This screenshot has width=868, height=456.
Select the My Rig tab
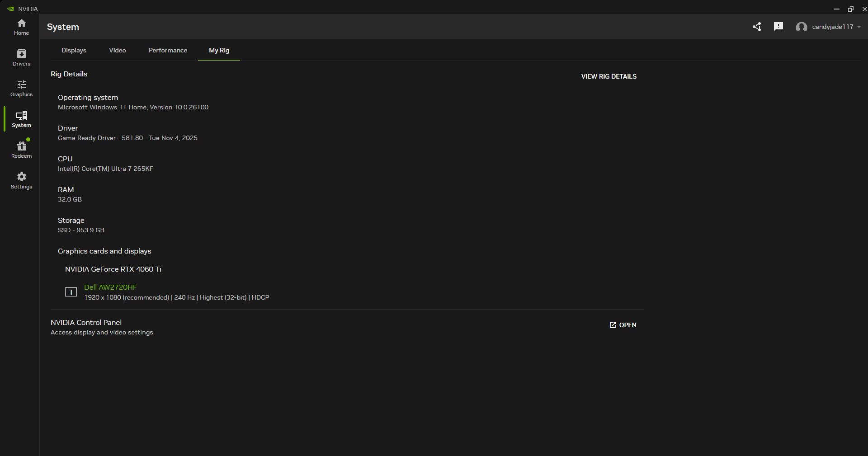(219, 50)
